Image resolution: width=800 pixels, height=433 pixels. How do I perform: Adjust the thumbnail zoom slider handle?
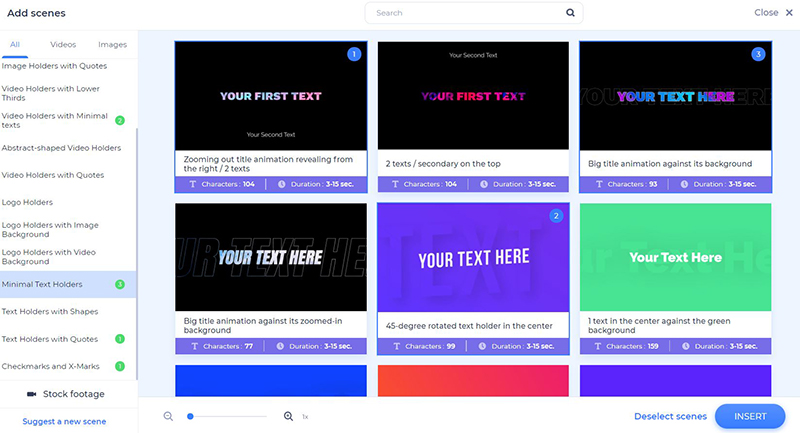pos(190,416)
